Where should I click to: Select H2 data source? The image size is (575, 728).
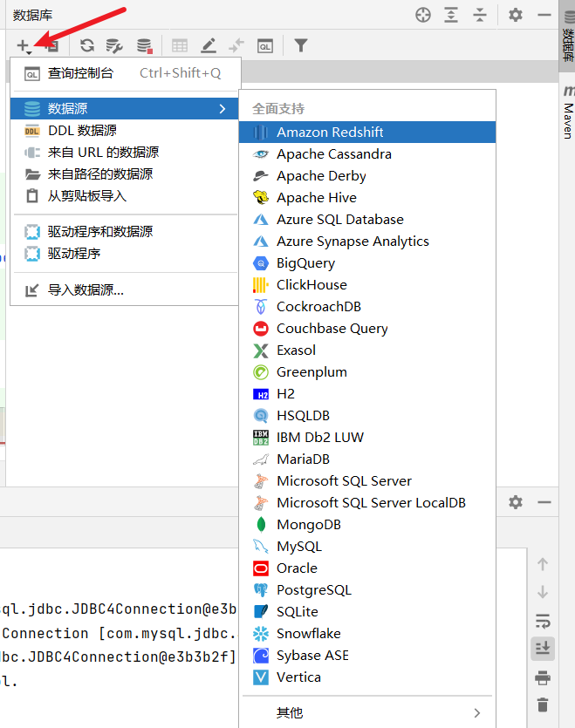pos(367,394)
